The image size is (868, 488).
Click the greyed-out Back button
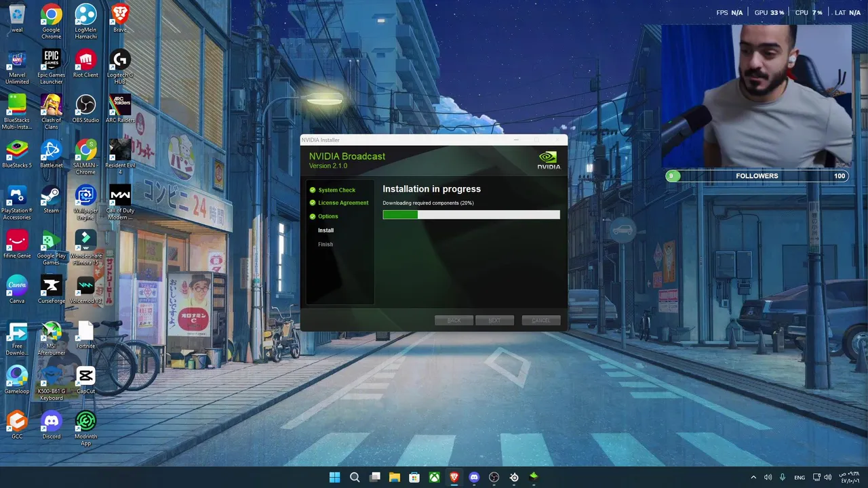[454, 320]
